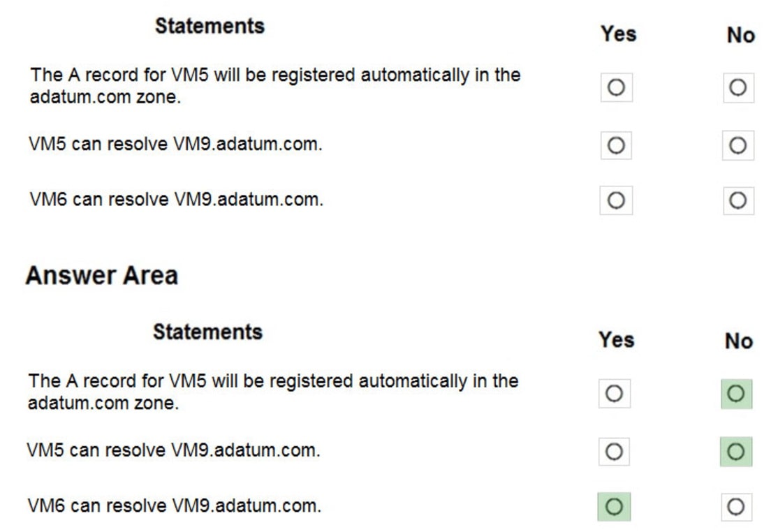Click the No column header in the top table
This screenshot has height=532, width=771.
pyautogui.click(x=737, y=33)
